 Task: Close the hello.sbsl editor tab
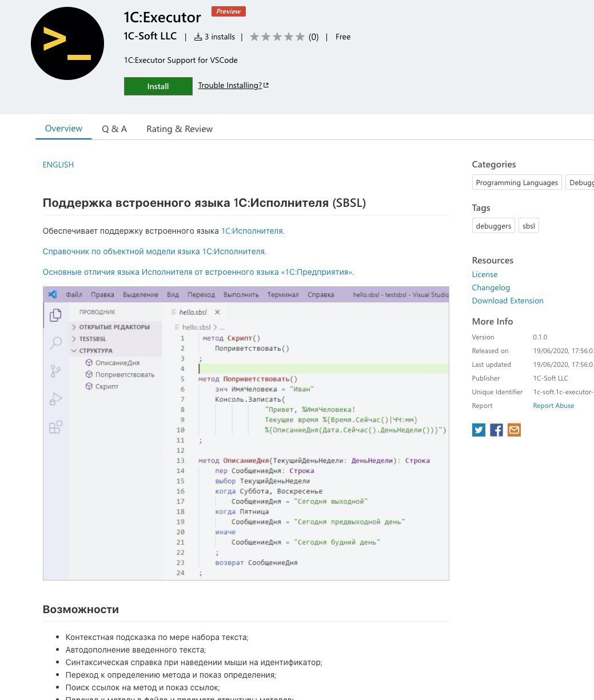217,312
